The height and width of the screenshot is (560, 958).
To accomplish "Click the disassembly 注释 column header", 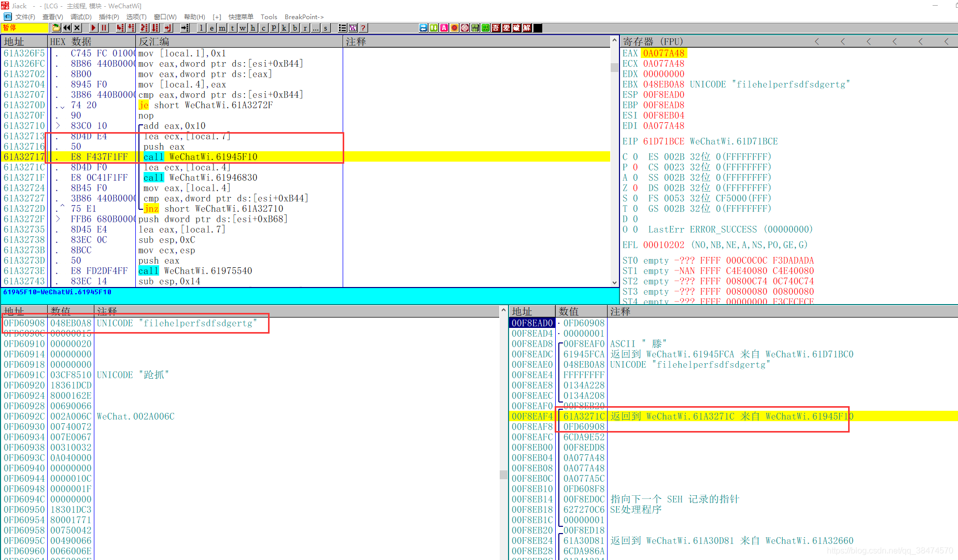I will pyautogui.click(x=477, y=41).
